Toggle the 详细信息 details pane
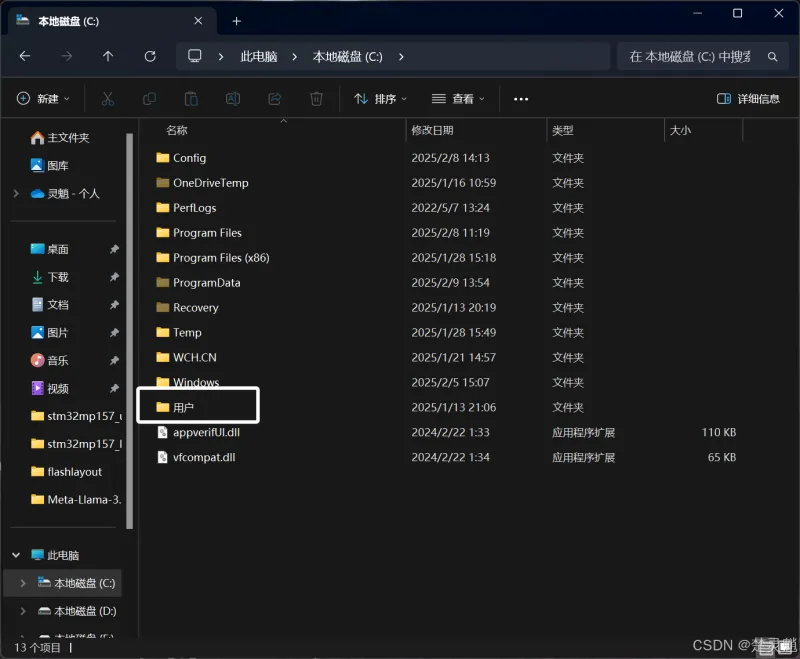 coord(749,99)
